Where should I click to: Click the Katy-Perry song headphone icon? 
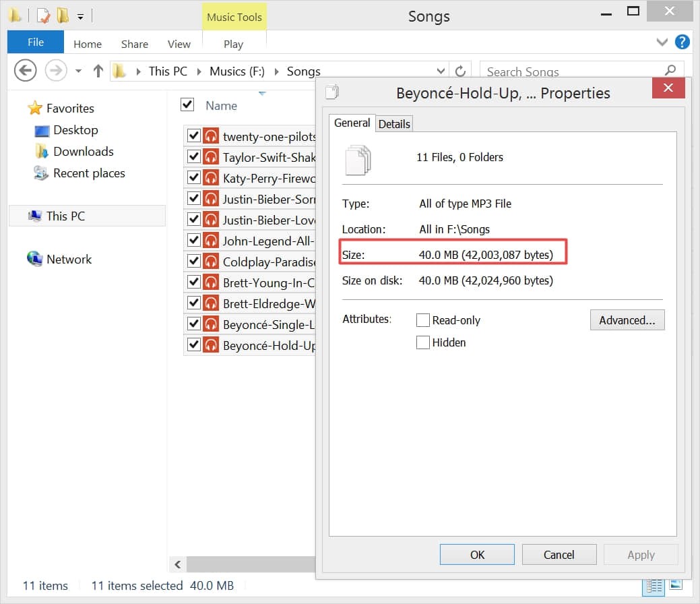212,178
